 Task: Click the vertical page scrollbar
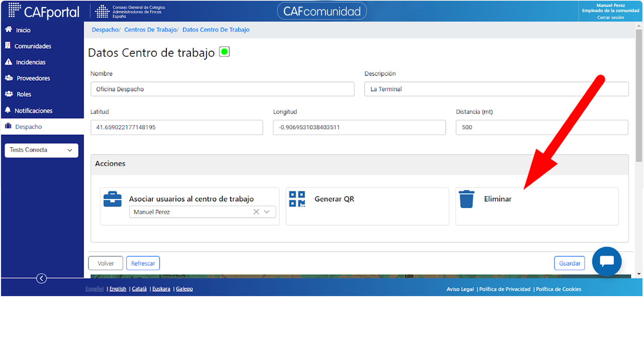[639, 96]
